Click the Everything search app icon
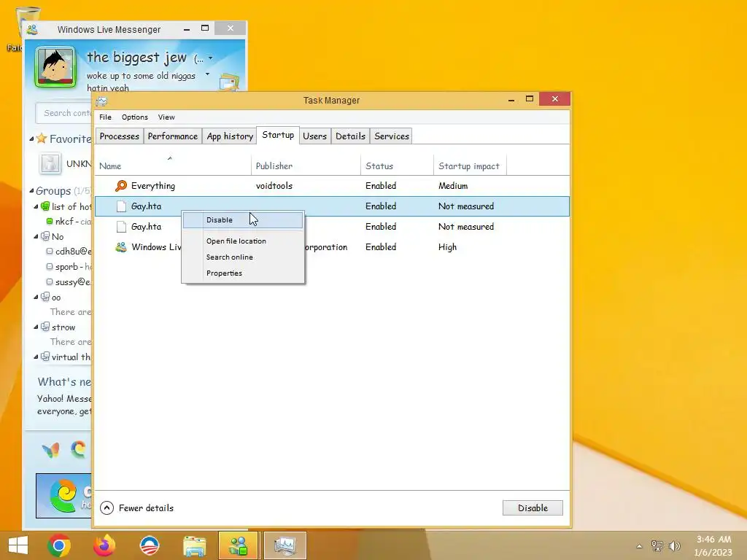This screenshot has width=747, height=560. [121, 186]
